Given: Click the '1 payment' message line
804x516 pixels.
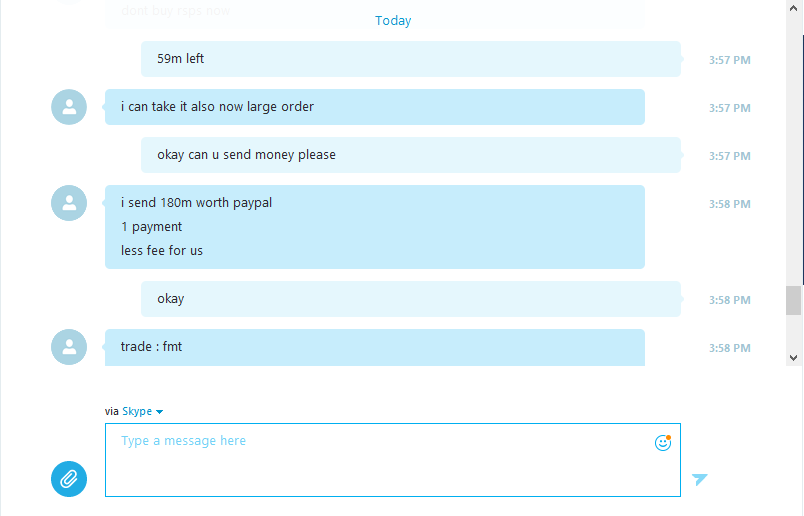Looking at the screenshot, I should (151, 227).
